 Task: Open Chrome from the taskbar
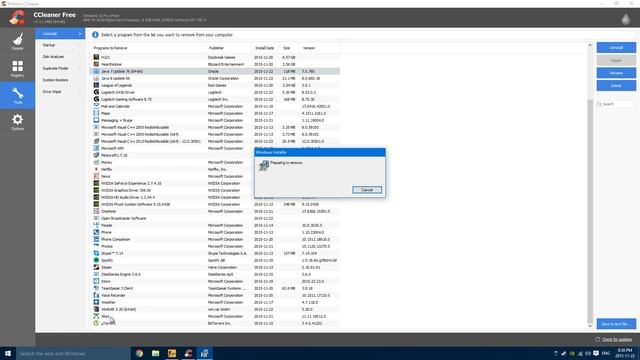pyautogui.click(x=140, y=353)
